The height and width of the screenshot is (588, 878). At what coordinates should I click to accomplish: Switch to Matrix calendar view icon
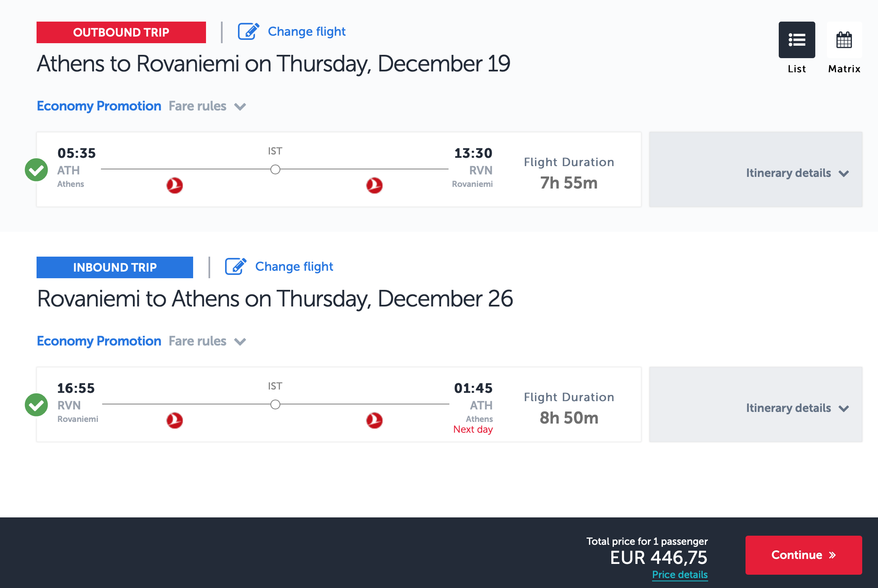coord(844,40)
